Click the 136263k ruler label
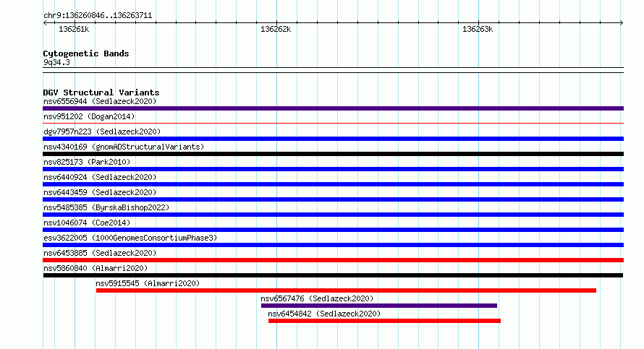 tap(478, 29)
